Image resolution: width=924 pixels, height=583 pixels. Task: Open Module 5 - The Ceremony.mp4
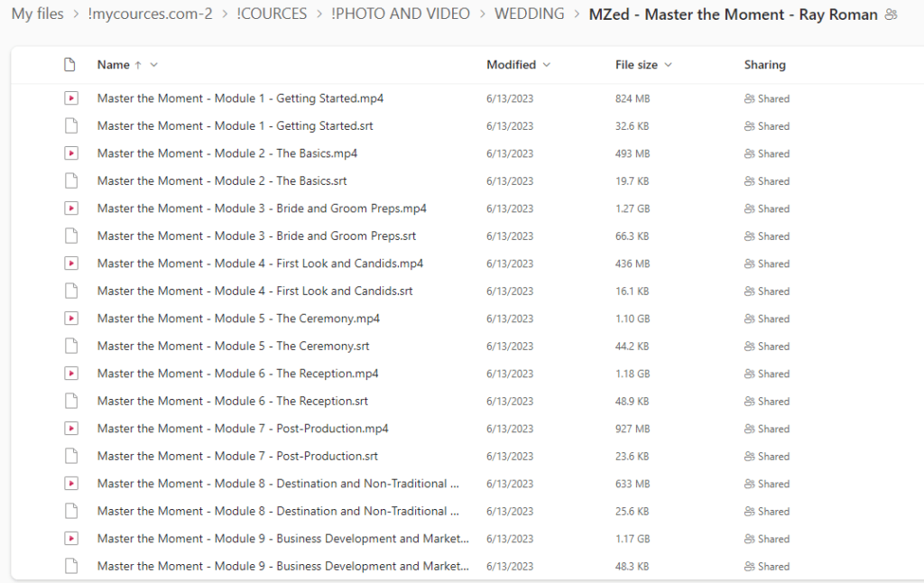click(238, 319)
